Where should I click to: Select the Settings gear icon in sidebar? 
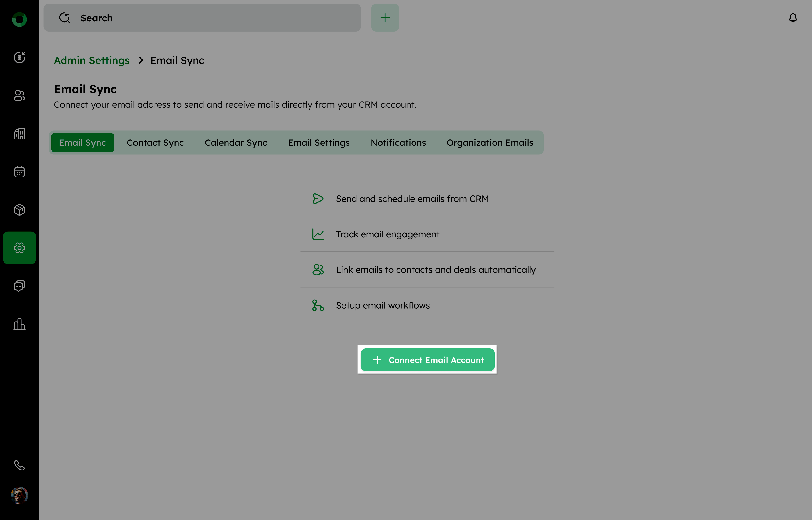click(19, 248)
